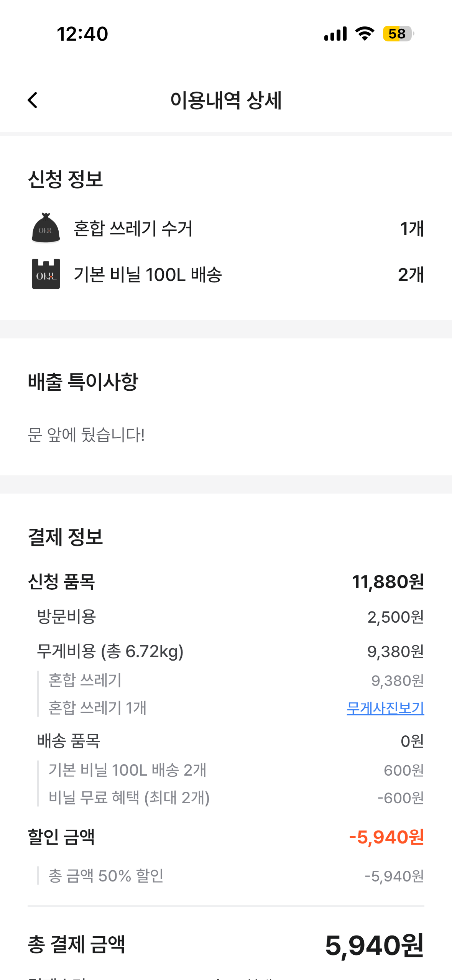This screenshot has width=452, height=980.
Task: Tap the 혼합 쓰레기 수거 item label
Action: click(x=133, y=229)
